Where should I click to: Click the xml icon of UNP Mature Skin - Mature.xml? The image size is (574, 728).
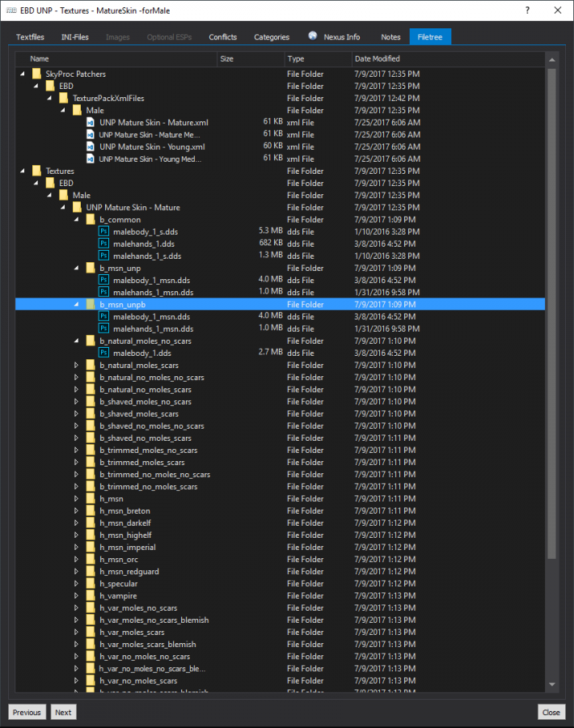click(91, 122)
